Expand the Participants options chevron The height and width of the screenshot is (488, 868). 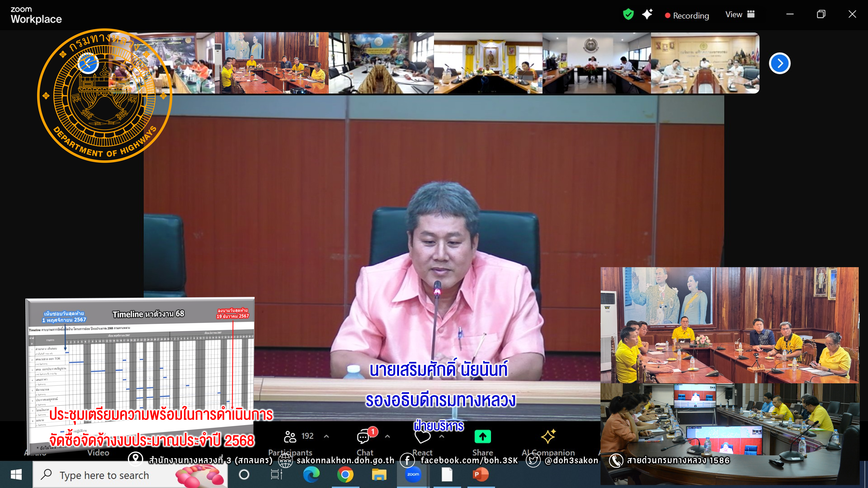pyautogui.click(x=326, y=437)
